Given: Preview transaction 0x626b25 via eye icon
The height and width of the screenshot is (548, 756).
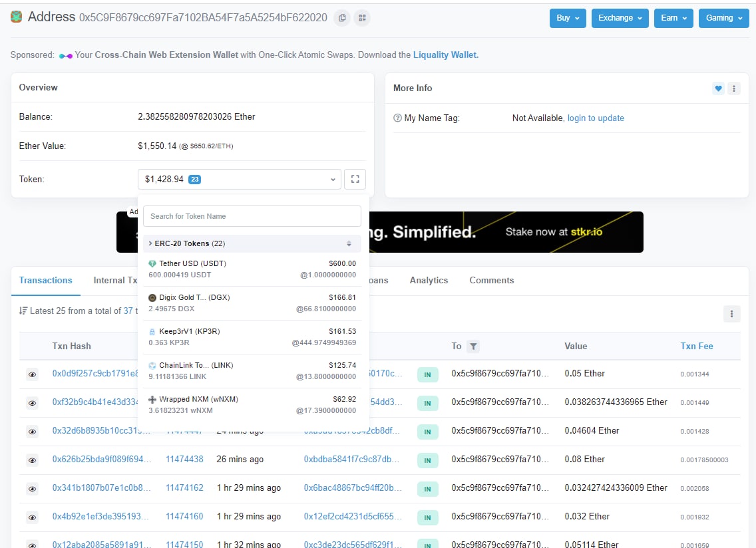Looking at the screenshot, I should (32, 459).
